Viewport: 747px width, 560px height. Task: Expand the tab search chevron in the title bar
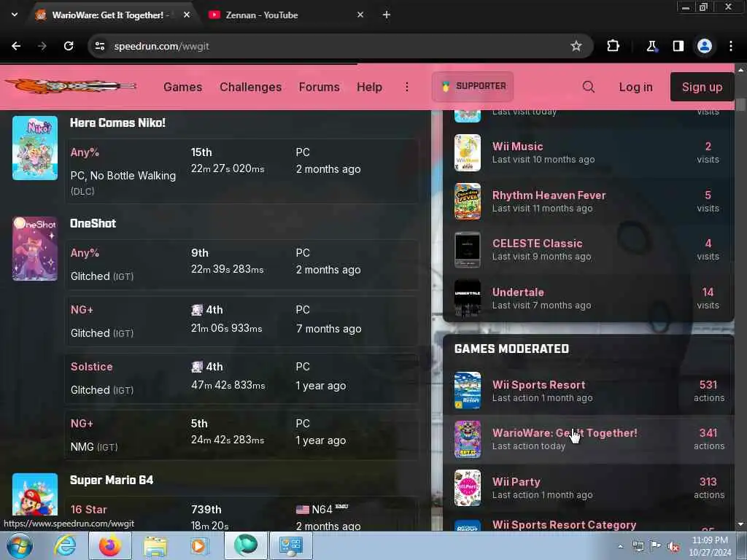(15, 15)
